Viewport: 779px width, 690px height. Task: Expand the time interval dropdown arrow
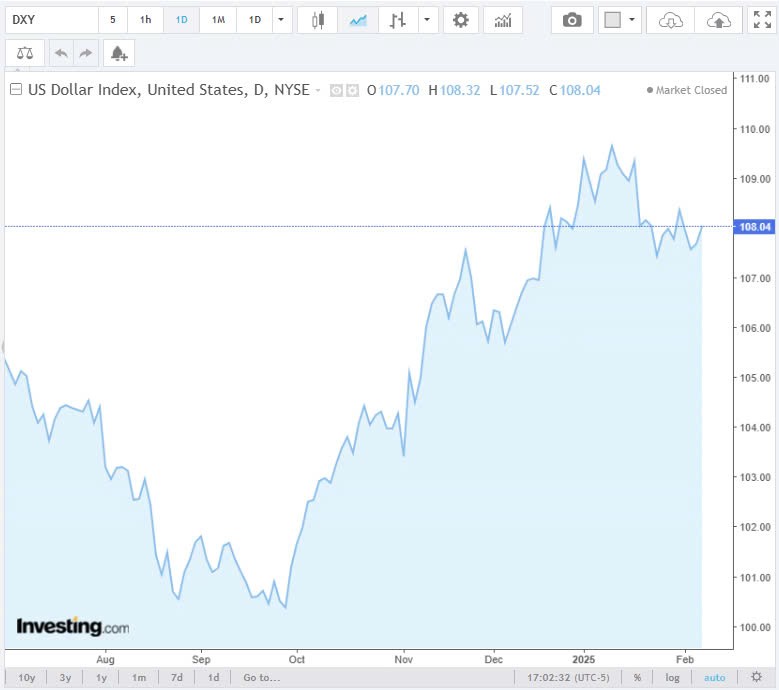(x=281, y=20)
